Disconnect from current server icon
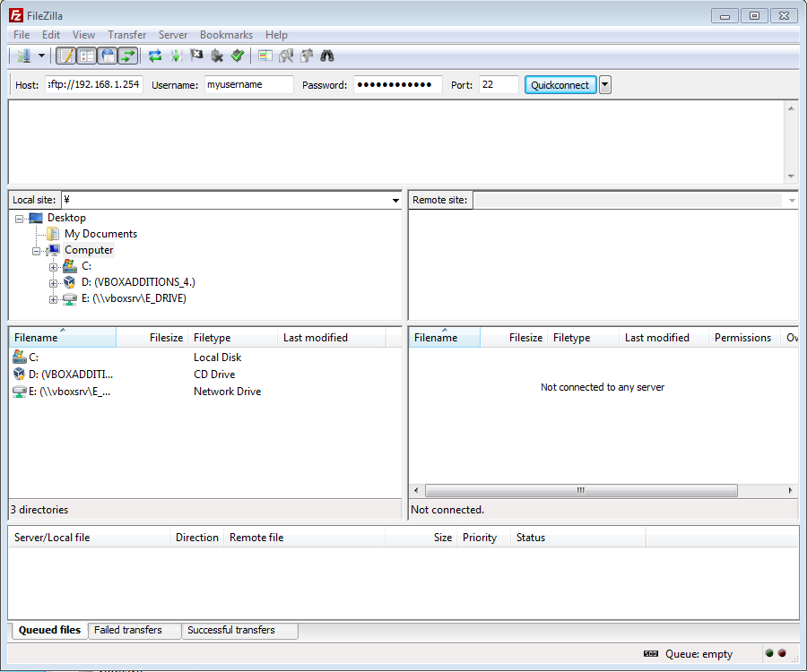This screenshot has width=807, height=672. [217, 56]
